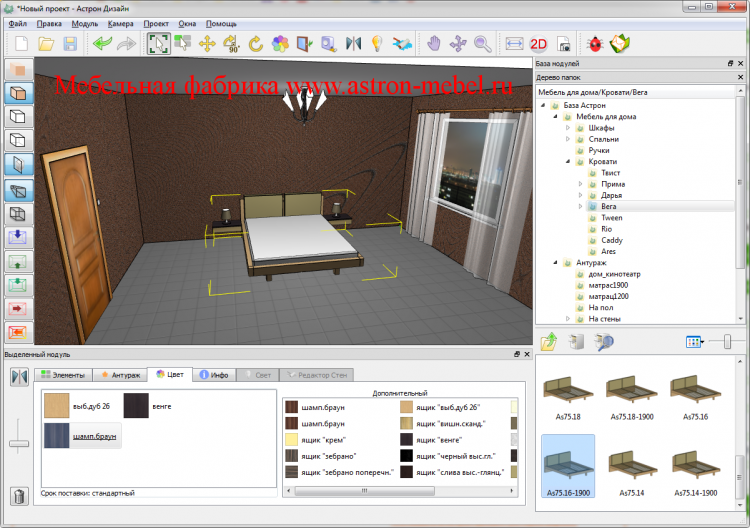
Task: Open the Проект menu
Action: [x=156, y=23]
